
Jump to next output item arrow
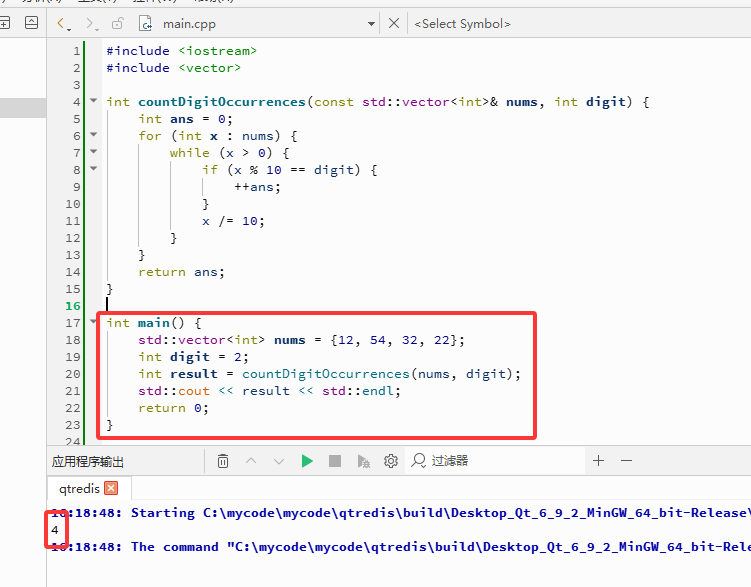(x=279, y=461)
